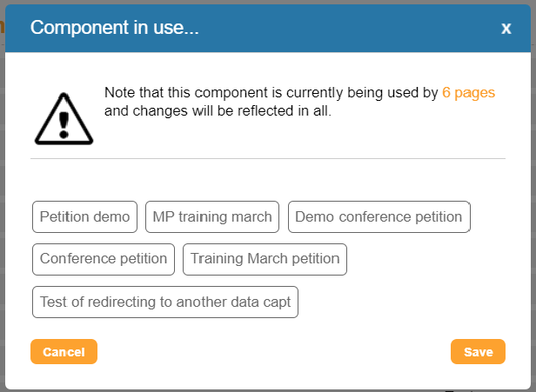
Task: Click the blue header bar's empty middle
Action: click(348, 28)
